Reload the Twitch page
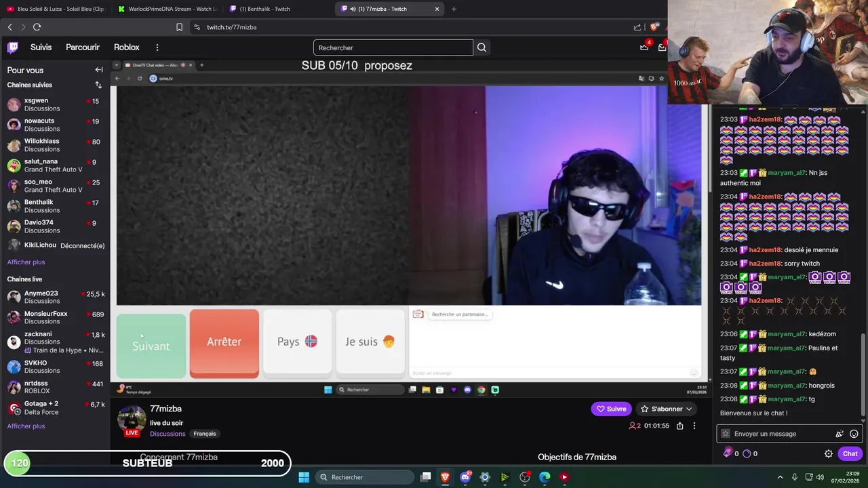Image resolution: width=868 pixels, height=488 pixels. click(37, 27)
